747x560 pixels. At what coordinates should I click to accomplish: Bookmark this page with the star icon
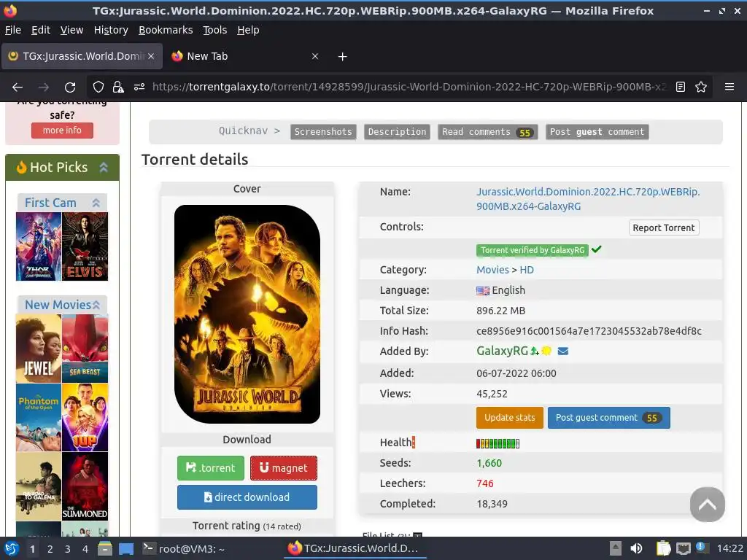(x=701, y=87)
